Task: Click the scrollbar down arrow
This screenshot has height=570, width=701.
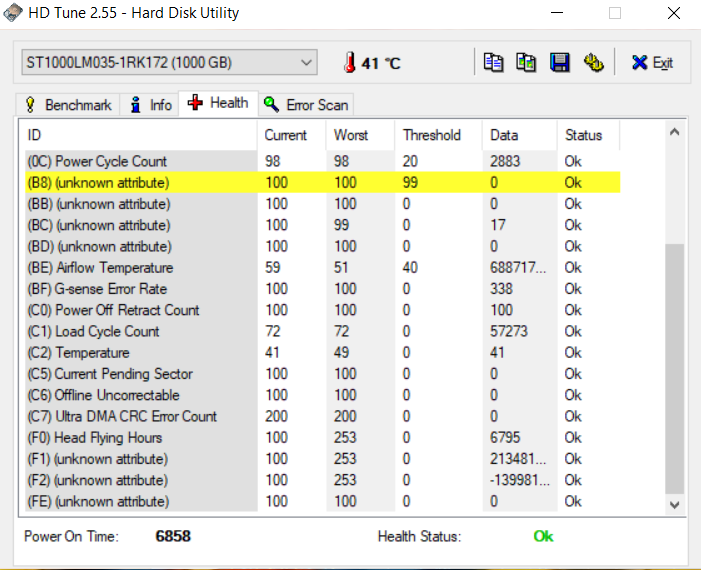Action: (x=675, y=504)
